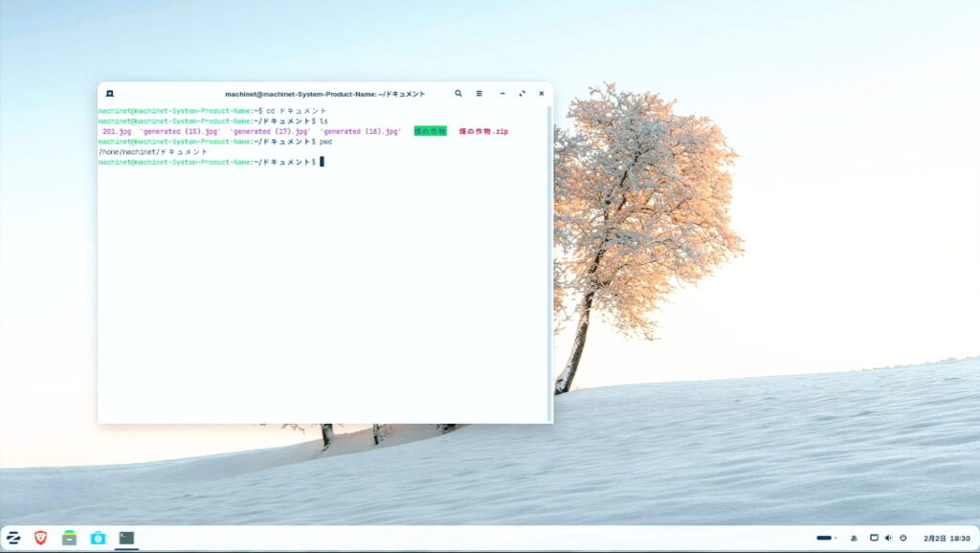Open the terminal hamburger menu
The image size is (980, 553).
pyautogui.click(x=479, y=94)
